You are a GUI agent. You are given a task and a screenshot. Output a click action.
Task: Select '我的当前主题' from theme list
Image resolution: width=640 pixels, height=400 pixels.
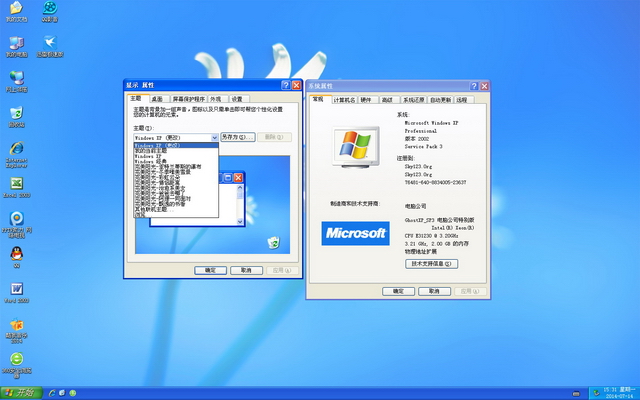click(x=176, y=151)
